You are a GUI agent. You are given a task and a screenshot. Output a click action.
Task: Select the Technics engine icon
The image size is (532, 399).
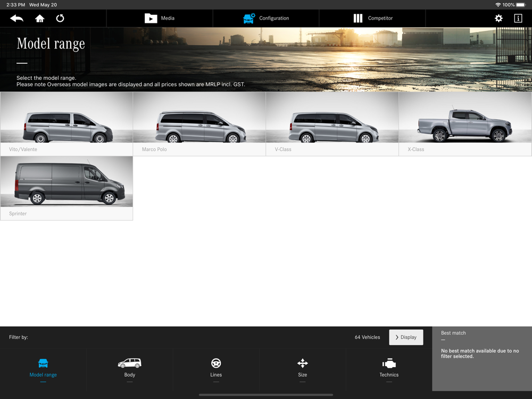point(389,363)
